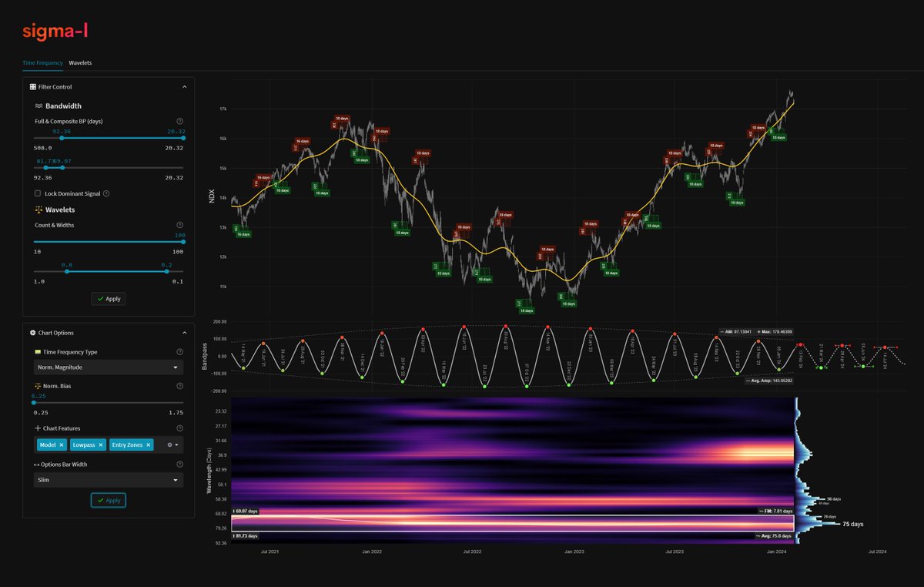This screenshot has width=924, height=587.
Task: Open help for Lock Dominant Signal
Action: (x=106, y=193)
